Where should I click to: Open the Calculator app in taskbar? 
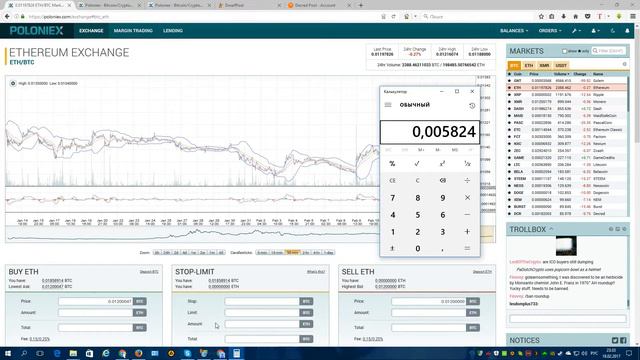coord(237,353)
